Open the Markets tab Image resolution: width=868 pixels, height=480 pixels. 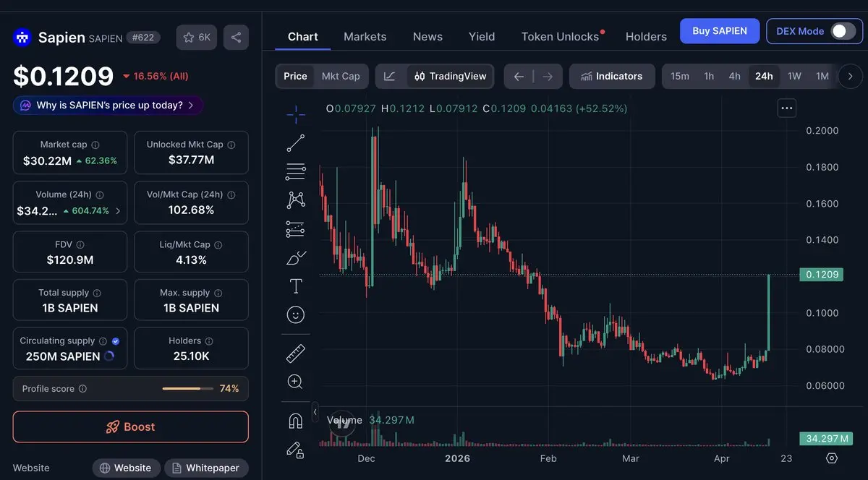pyautogui.click(x=365, y=36)
